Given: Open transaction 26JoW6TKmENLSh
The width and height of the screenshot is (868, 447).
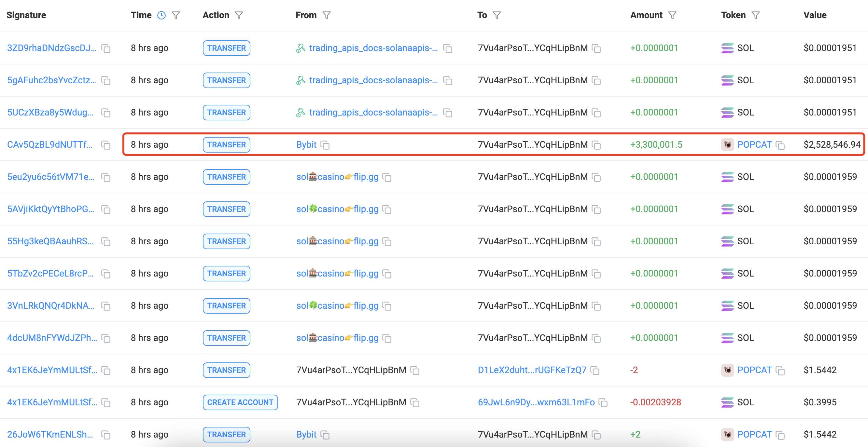Looking at the screenshot, I should click(x=50, y=435).
